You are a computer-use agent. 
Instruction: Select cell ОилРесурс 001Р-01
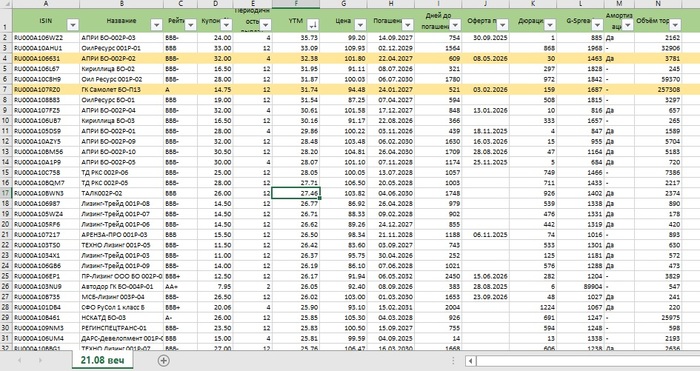tap(121, 48)
